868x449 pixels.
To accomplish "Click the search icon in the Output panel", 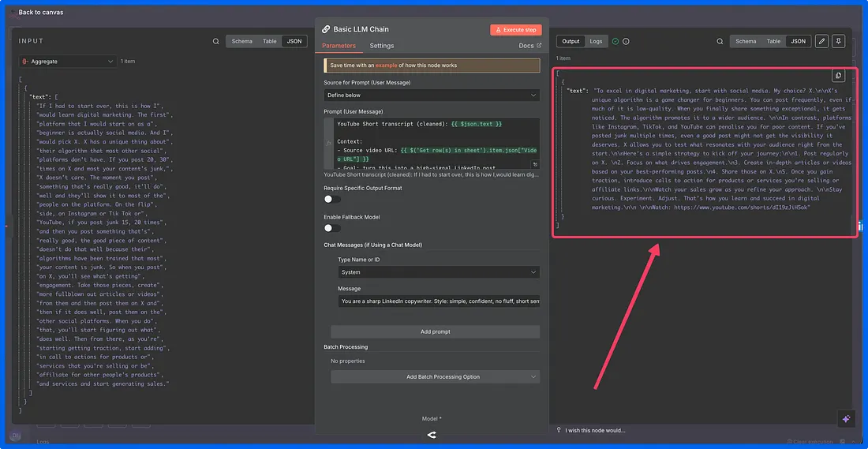I will [x=720, y=41].
